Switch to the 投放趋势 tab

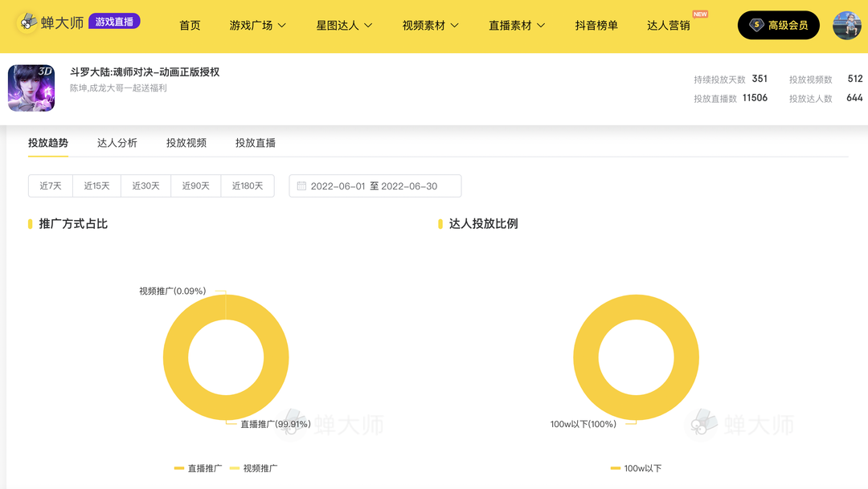[48, 143]
